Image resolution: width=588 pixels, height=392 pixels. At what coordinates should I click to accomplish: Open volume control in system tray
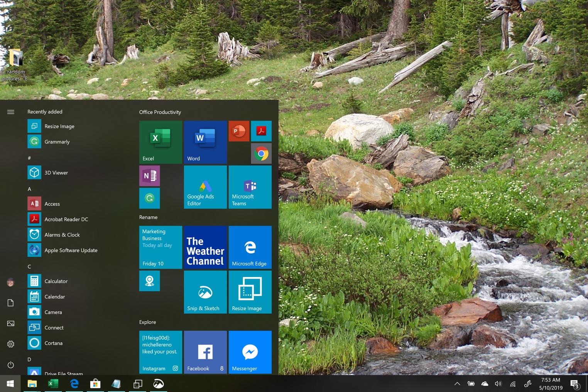click(x=498, y=384)
